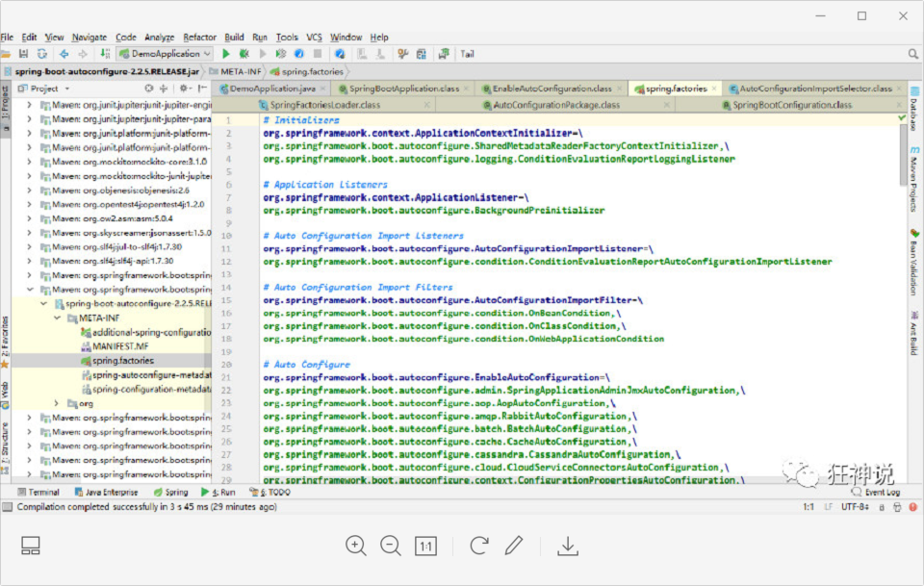Click the Save All toolbar icon
Image resolution: width=924 pixels, height=586 pixels.
point(24,54)
